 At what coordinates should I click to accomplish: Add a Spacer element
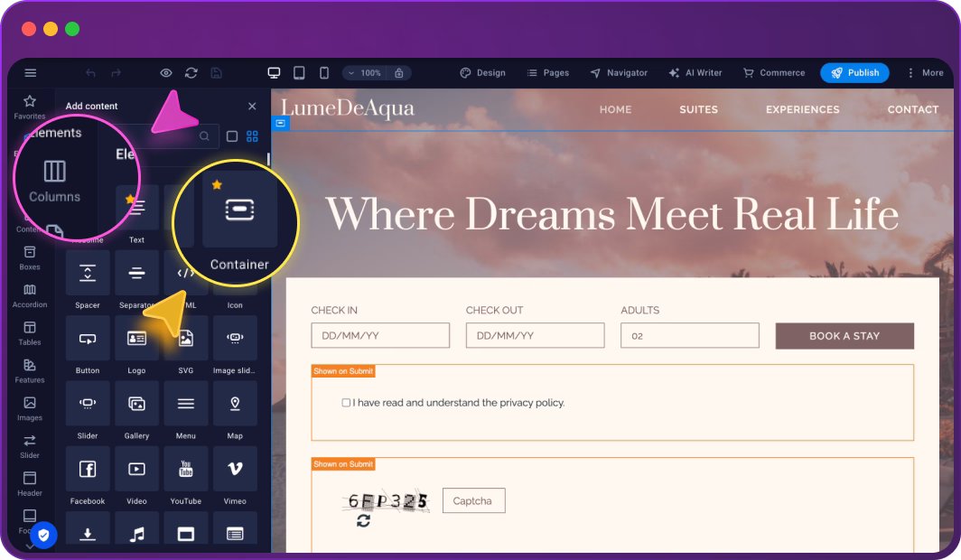coord(88,273)
